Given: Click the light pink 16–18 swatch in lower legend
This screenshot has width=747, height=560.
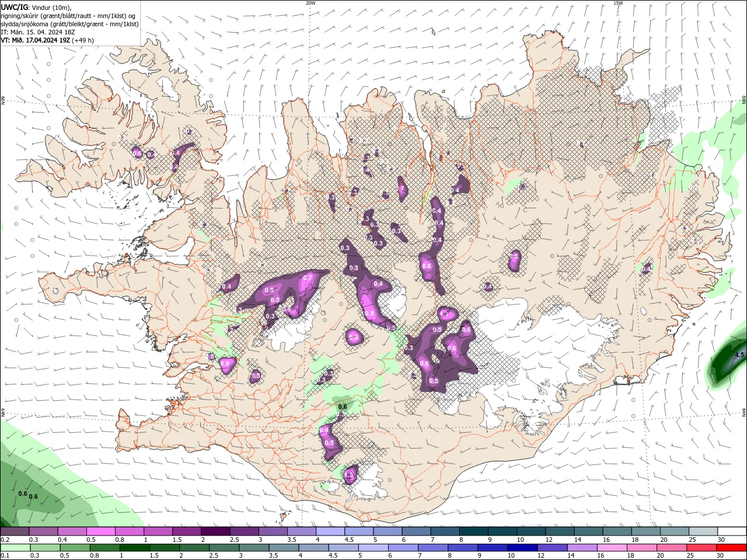Looking at the screenshot, I should [613, 548].
